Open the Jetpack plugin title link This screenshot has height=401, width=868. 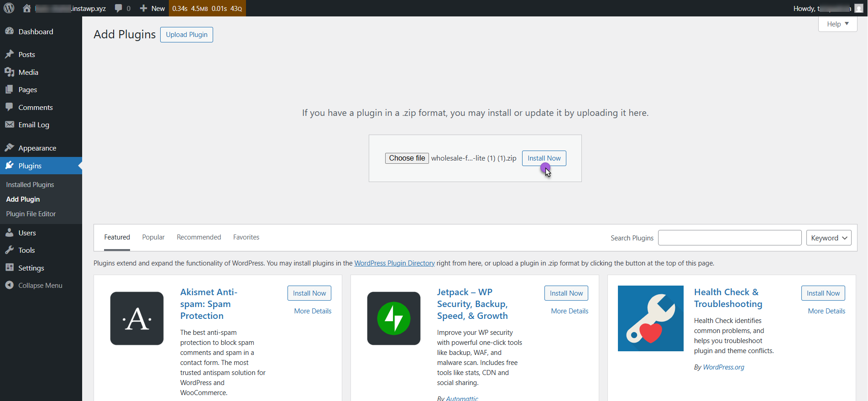472,304
